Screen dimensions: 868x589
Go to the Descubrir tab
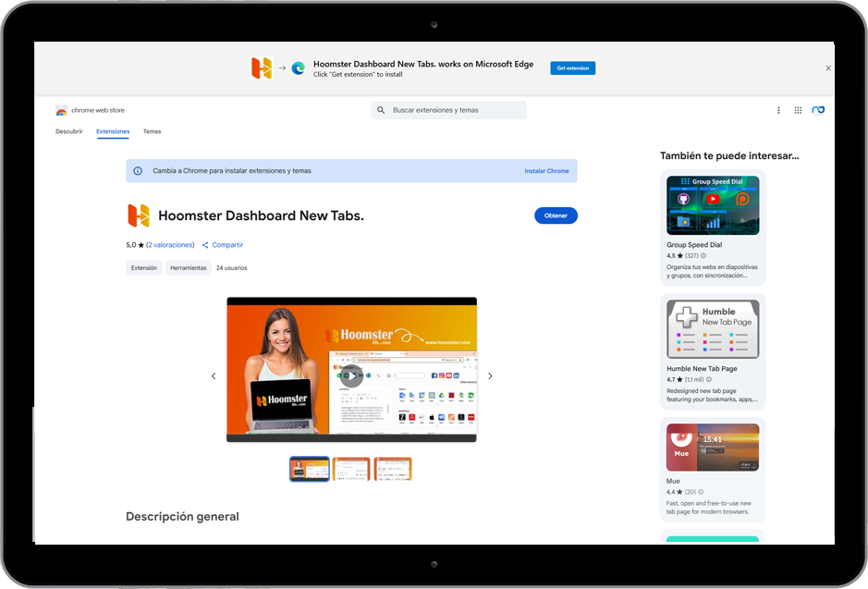coord(69,131)
